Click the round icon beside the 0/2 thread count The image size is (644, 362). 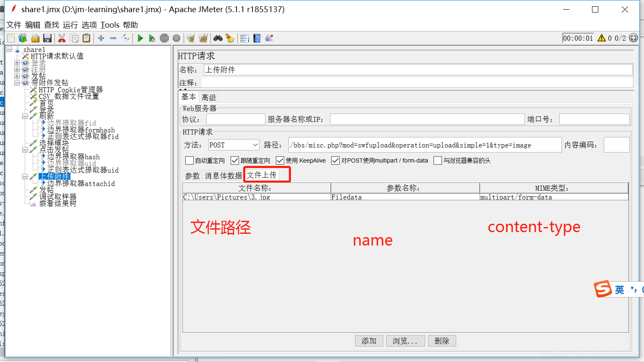coord(634,38)
